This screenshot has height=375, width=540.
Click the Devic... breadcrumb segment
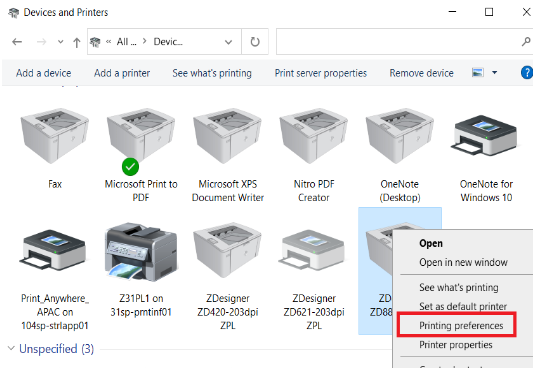(x=168, y=42)
